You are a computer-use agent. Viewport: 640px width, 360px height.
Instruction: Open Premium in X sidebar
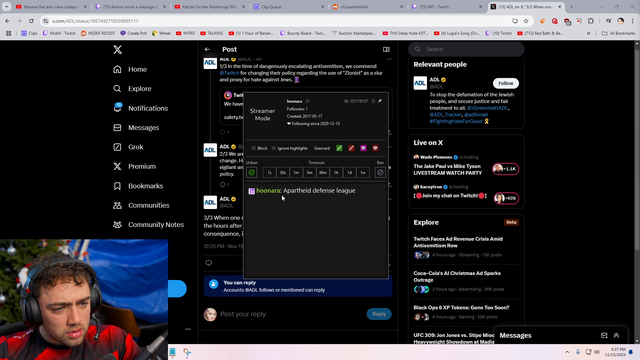pos(134,167)
